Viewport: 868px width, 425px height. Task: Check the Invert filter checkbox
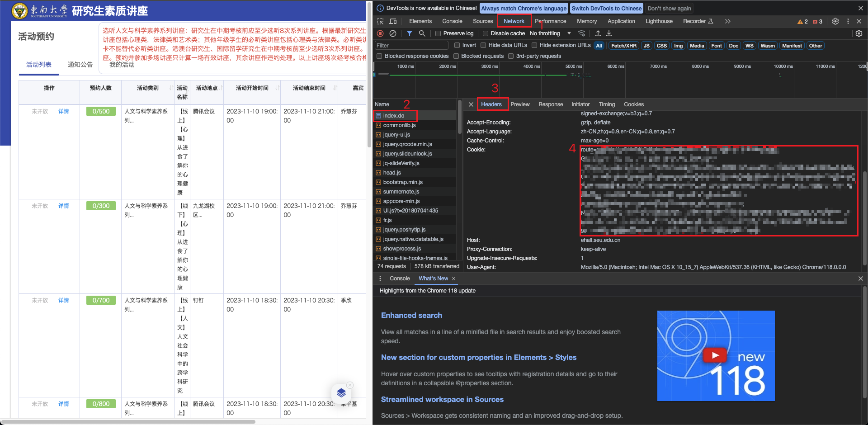[457, 45]
